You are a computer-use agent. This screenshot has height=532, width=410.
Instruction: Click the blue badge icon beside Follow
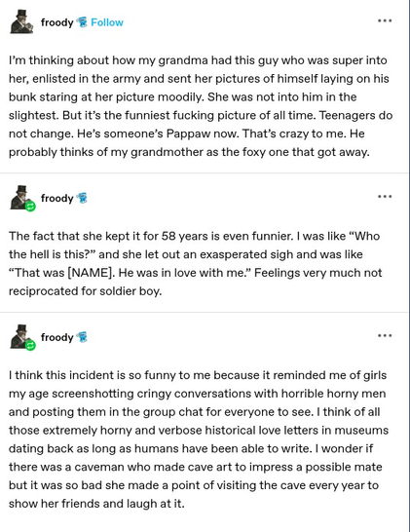click(x=82, y=22)
